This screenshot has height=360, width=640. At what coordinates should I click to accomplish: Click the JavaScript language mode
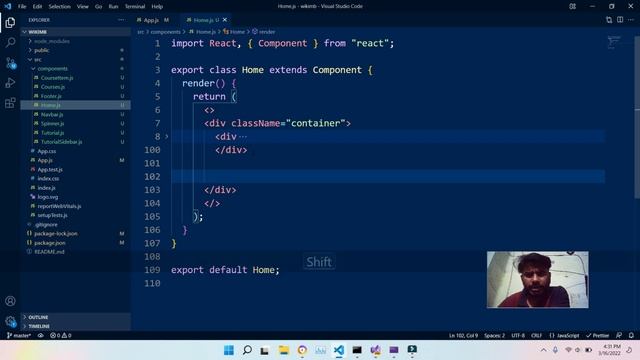pyautogui.click(x=564, y=336)
